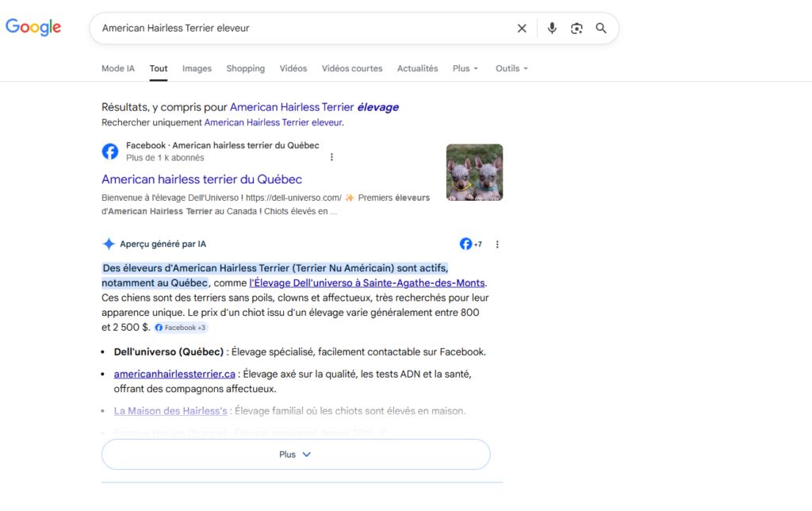Switch to Mode IA
This screenshot has width=812, height=511.
point(117,68)
